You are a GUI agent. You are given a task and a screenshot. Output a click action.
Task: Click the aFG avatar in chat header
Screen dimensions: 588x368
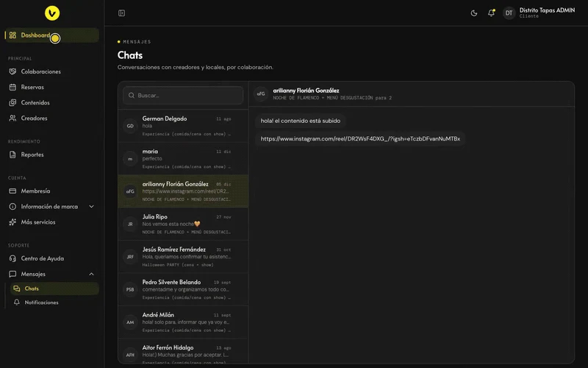pos(261,94)
